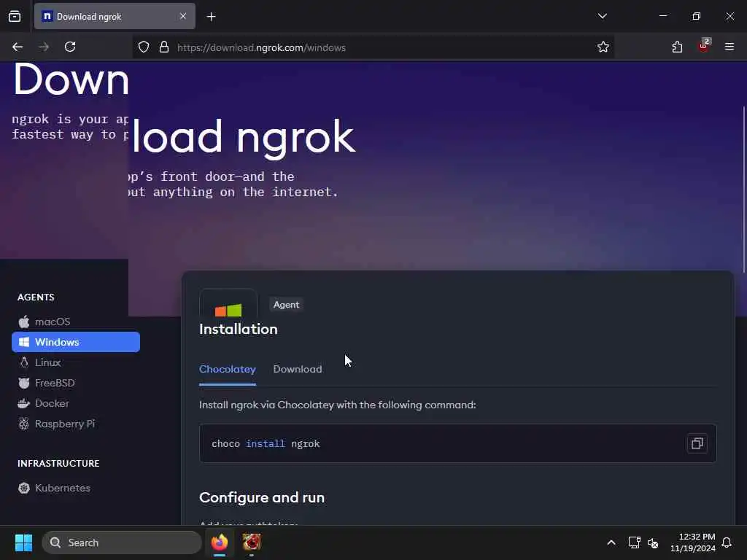This screenshot has width=747, height=560.
Task: Open the Firefox application menu
Action: coord(729,47)
